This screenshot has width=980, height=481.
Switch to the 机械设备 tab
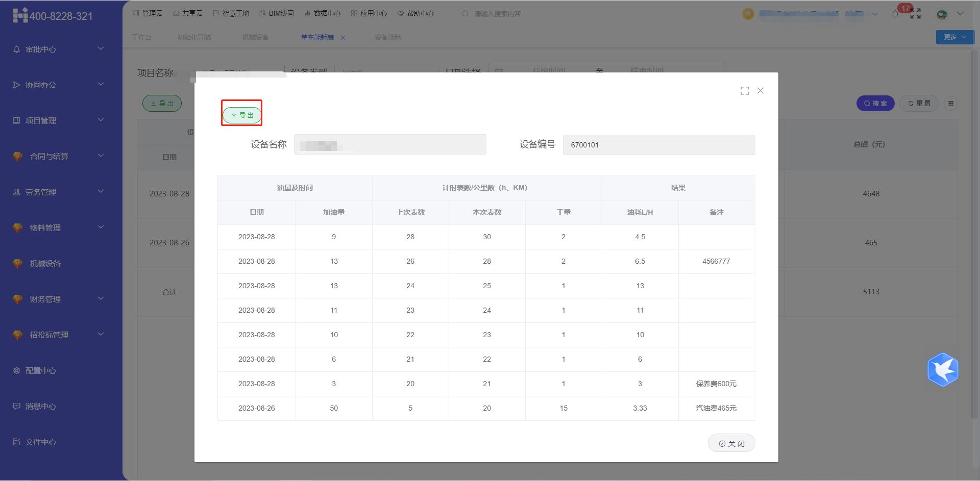point(256,37)
